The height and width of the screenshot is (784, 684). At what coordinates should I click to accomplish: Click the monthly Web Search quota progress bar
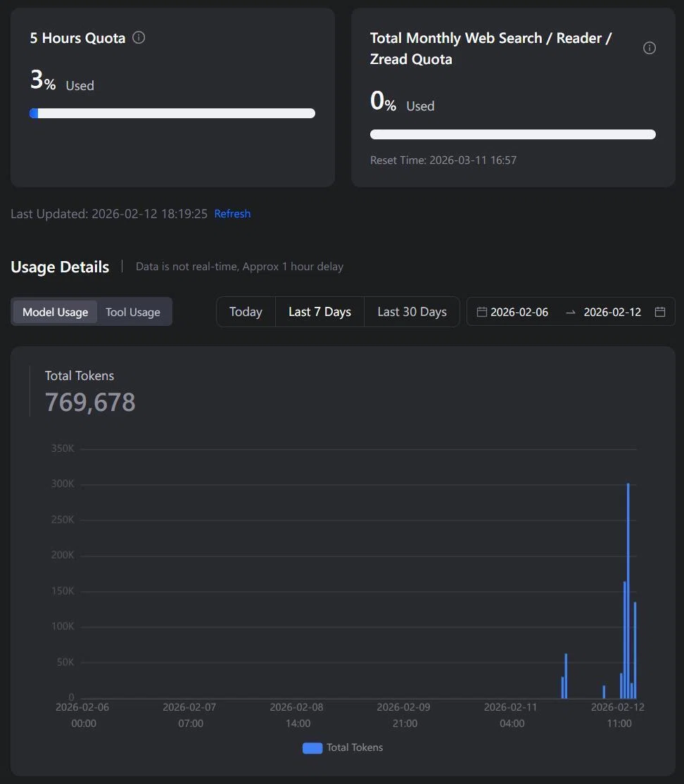click(512, 134)
